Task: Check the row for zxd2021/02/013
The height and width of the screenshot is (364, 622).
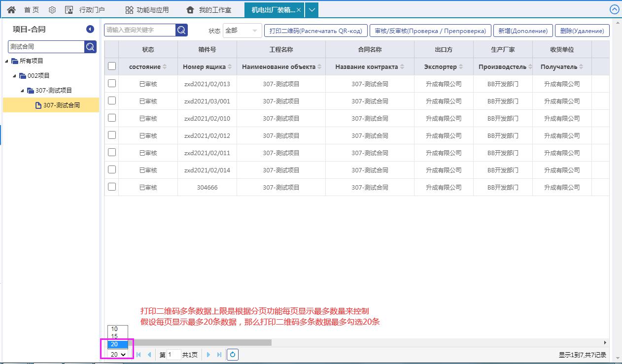Action: click(x=112, y=84)
